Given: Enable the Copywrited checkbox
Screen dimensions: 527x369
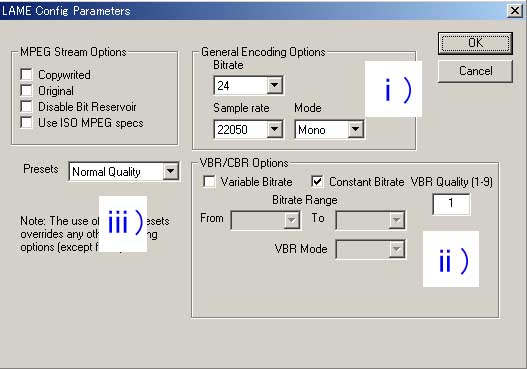Looking at the screenshot, I should (27, 74).
